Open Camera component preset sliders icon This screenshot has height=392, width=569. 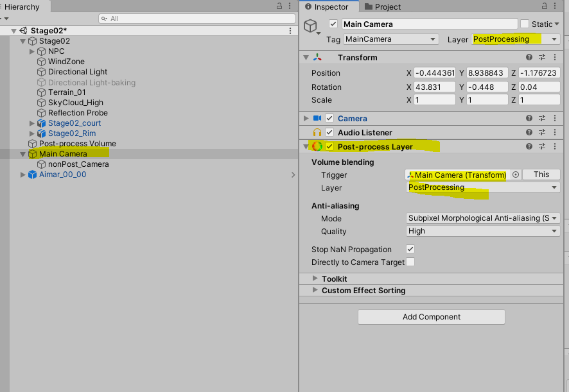click(x=542, y=118)
